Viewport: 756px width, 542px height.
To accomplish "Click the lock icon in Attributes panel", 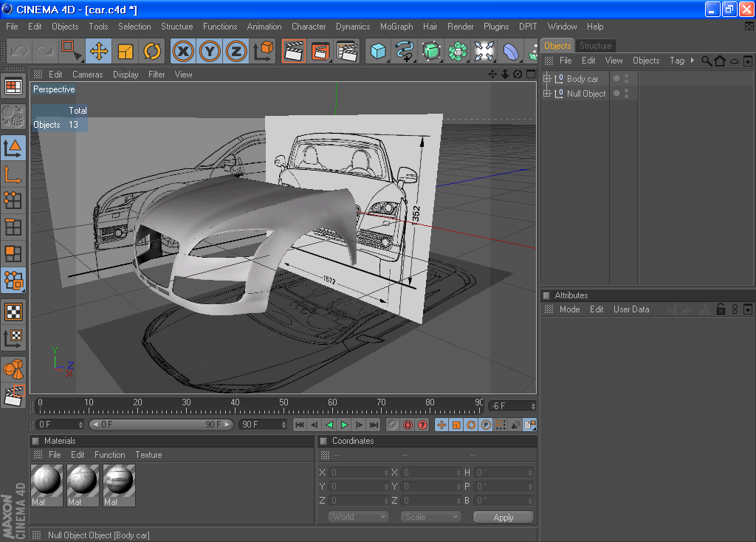I will tap(721, 309).
